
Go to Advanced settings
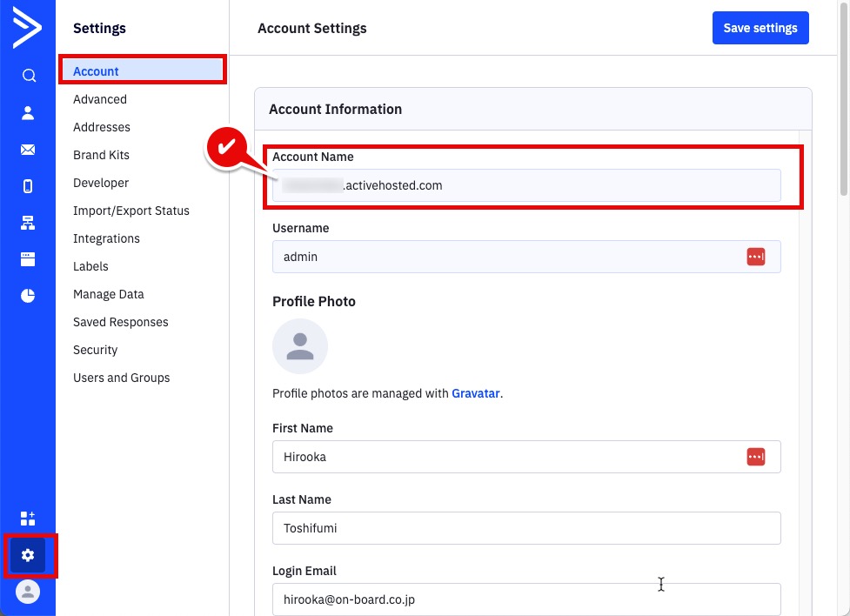pyautogui.click(x=100, y=99)
